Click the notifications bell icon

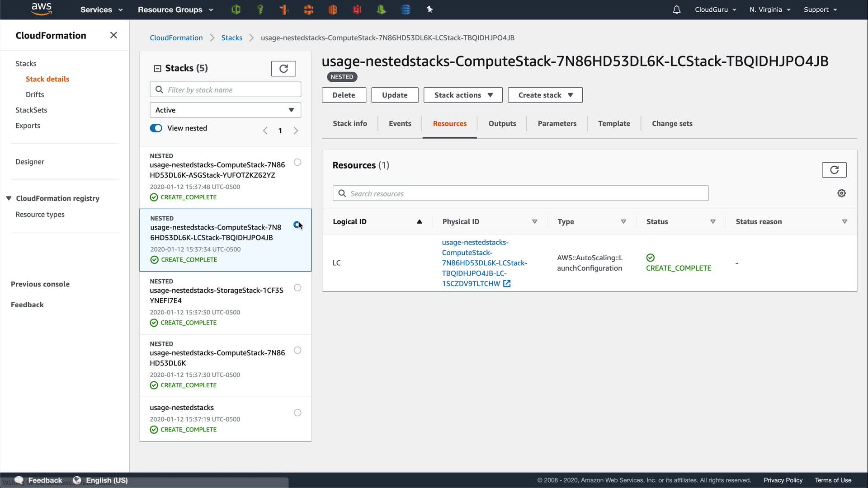[x=676, y=9]
